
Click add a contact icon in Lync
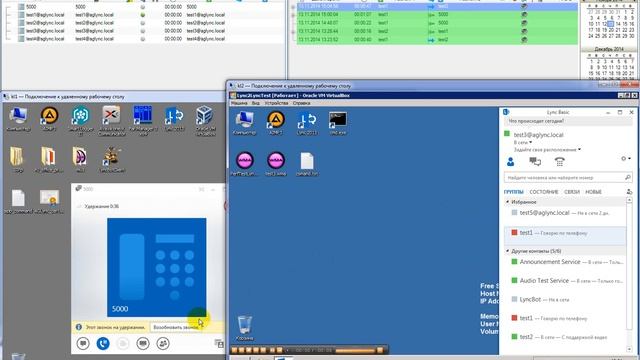(629, 191)
